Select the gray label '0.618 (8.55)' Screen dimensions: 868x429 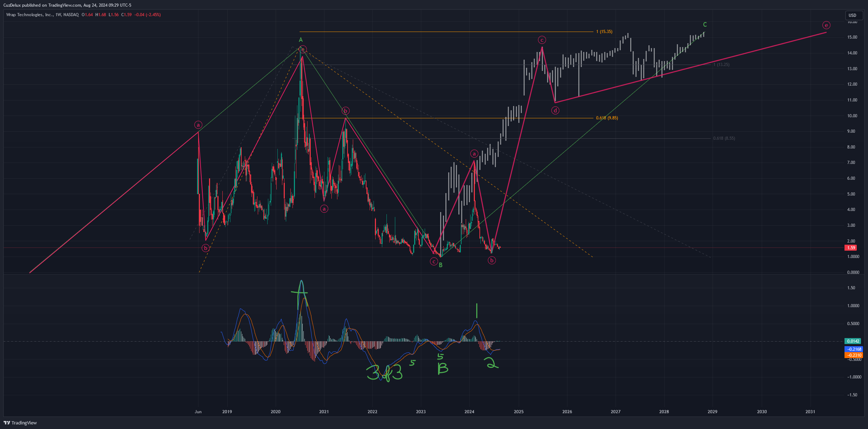coord(724,138)
